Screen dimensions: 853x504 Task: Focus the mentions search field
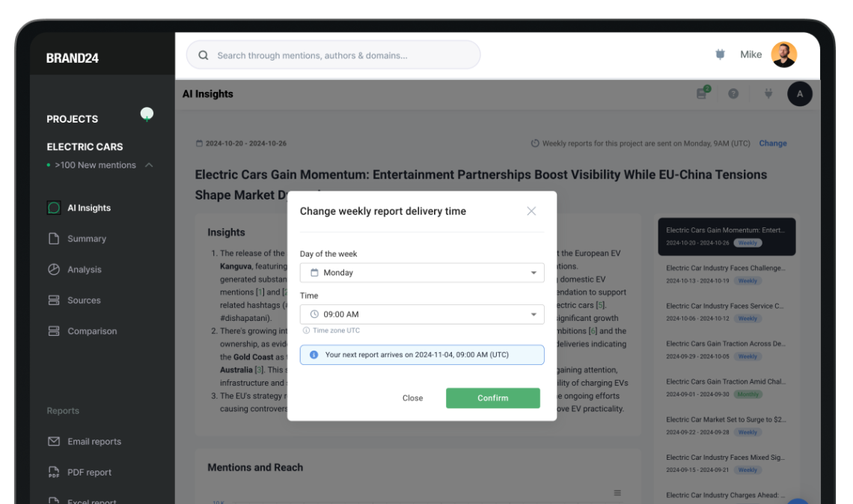[x=344, y=55]
